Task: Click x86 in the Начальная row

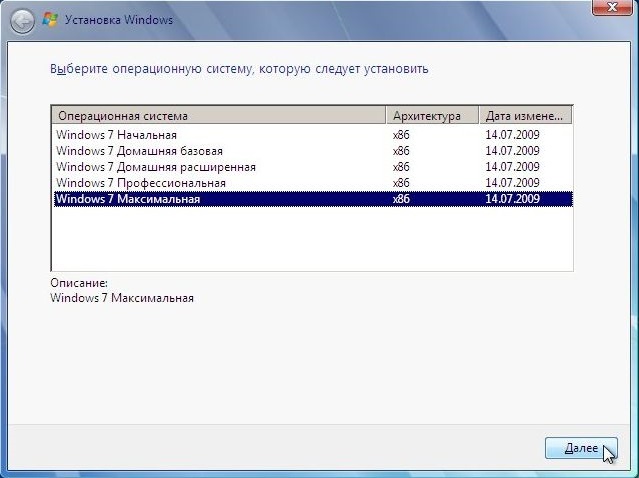Action: (401, 135)
